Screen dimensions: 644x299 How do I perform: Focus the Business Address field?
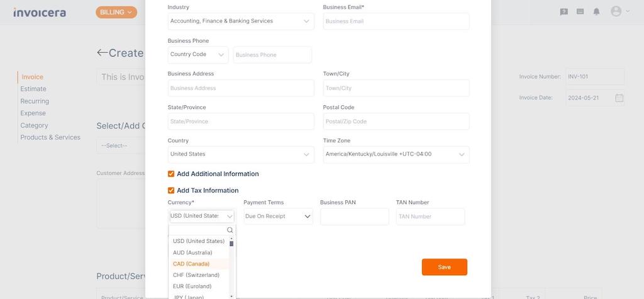click(241, 88)
